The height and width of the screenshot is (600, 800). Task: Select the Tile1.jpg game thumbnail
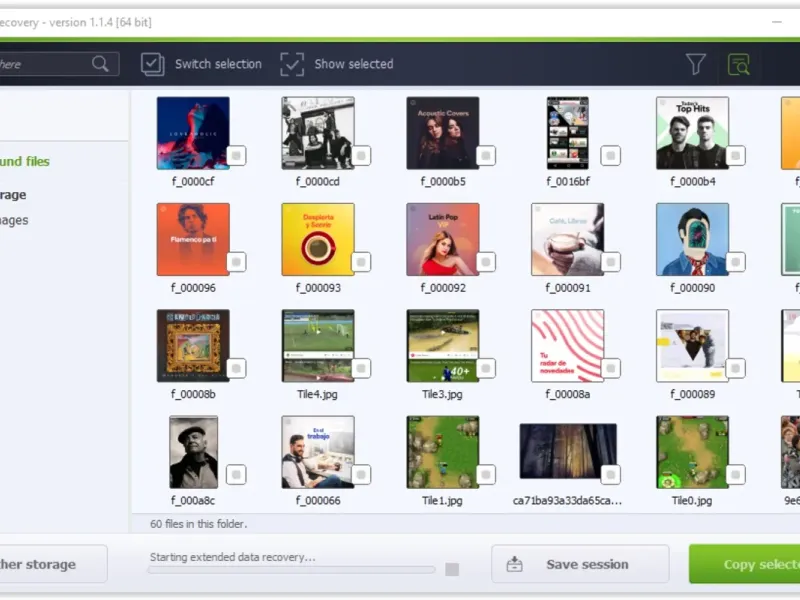pos(442,452)
